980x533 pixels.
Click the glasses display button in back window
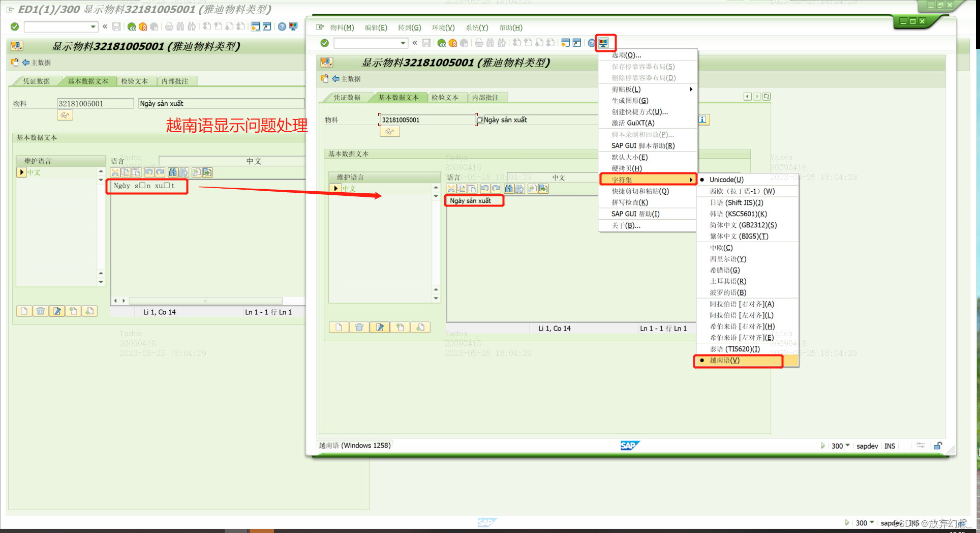coord(65,115)
